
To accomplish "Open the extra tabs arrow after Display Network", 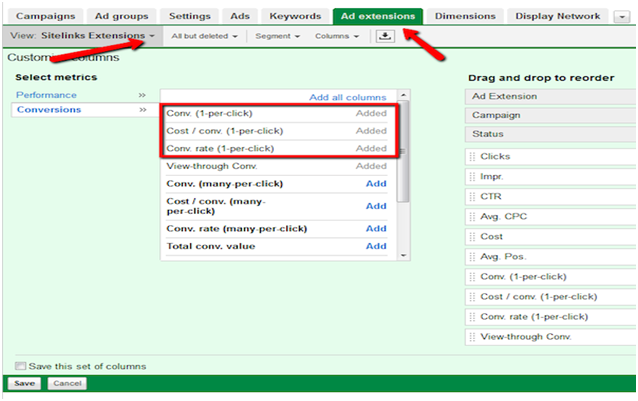I will [622, 17].
